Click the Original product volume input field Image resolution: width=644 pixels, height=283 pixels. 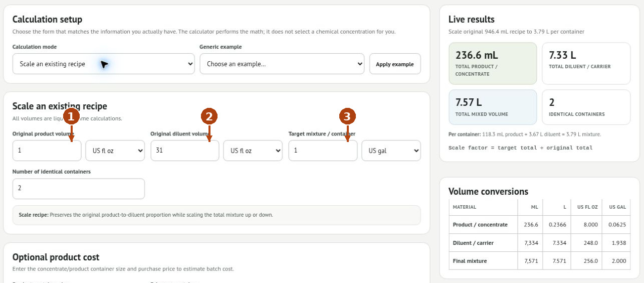(x=47, y=151)
